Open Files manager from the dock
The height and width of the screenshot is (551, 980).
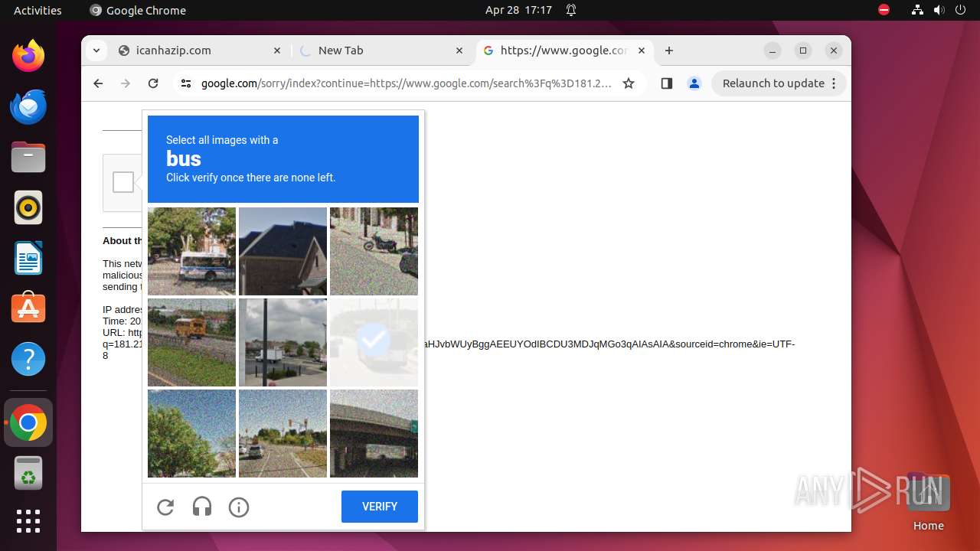(x=28, y=157)
